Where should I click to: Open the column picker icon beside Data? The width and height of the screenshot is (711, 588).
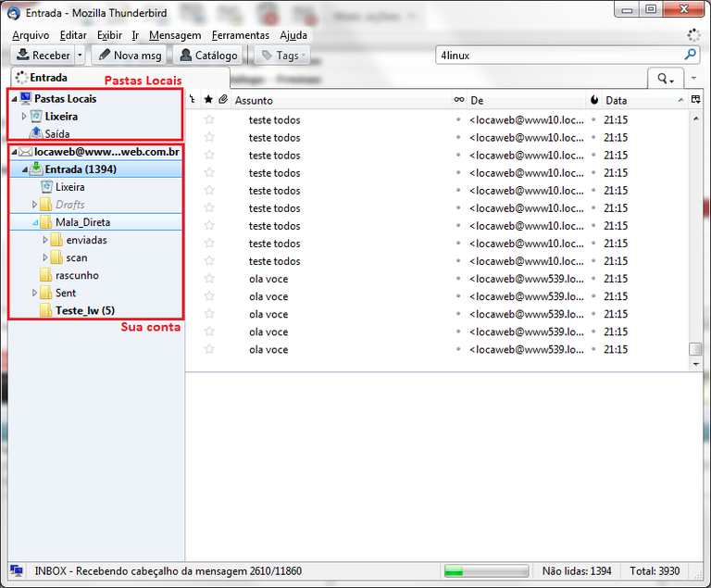coord(695,99)
